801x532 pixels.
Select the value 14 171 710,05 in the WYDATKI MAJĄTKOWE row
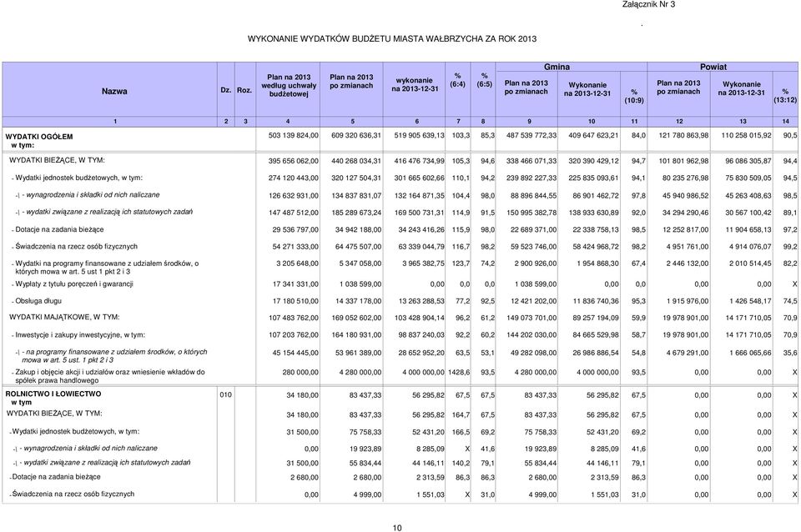(748, 318)
